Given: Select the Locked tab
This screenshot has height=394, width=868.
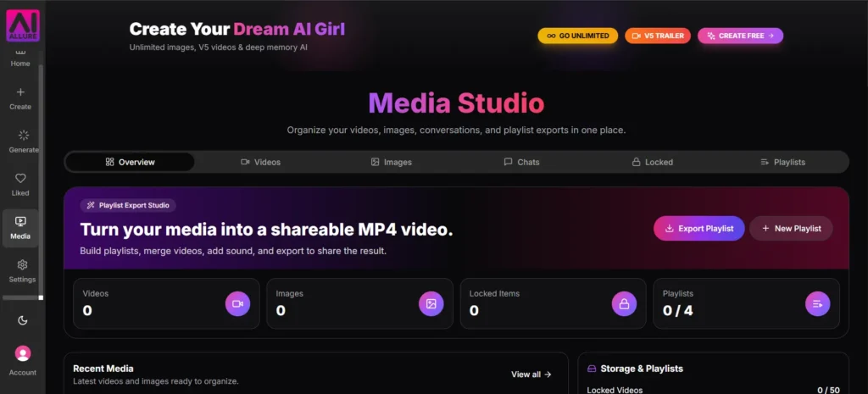Looking at the screenshot, I should click(x=652, y=162).
